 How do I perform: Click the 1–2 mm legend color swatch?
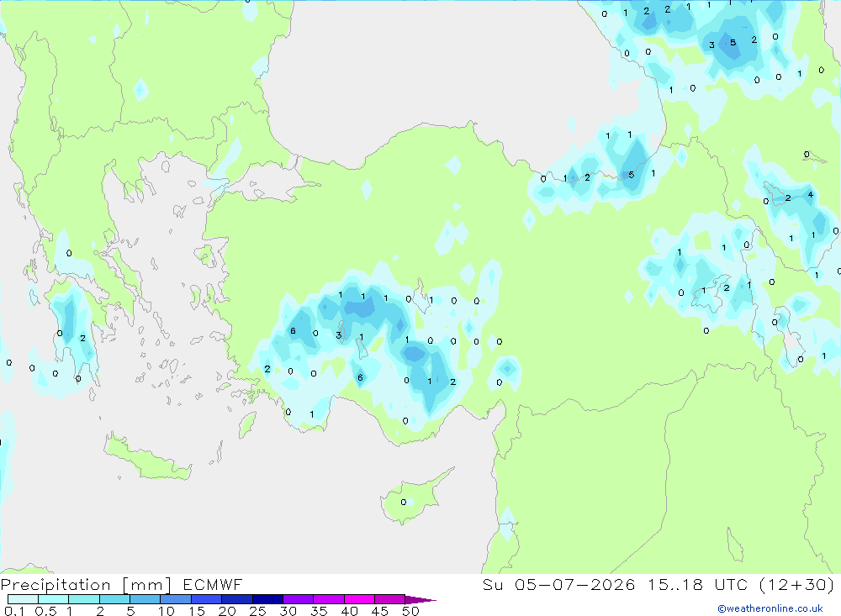pyautogui.click(x=84, y=599)
